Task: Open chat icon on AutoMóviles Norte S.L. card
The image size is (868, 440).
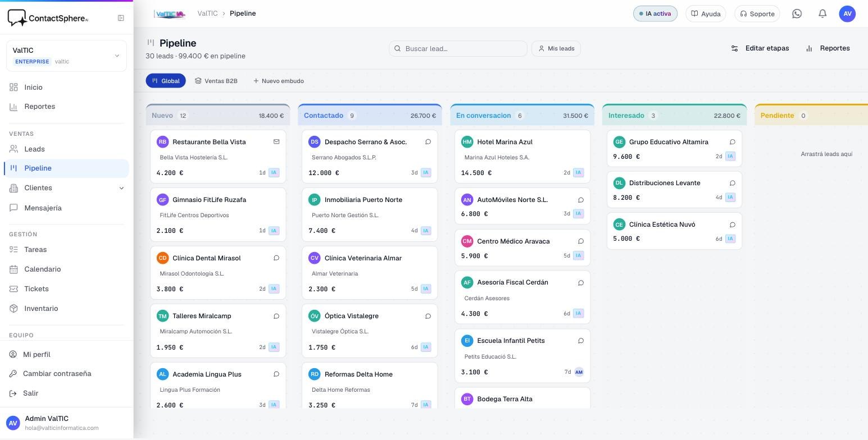Action: point(581,200)
